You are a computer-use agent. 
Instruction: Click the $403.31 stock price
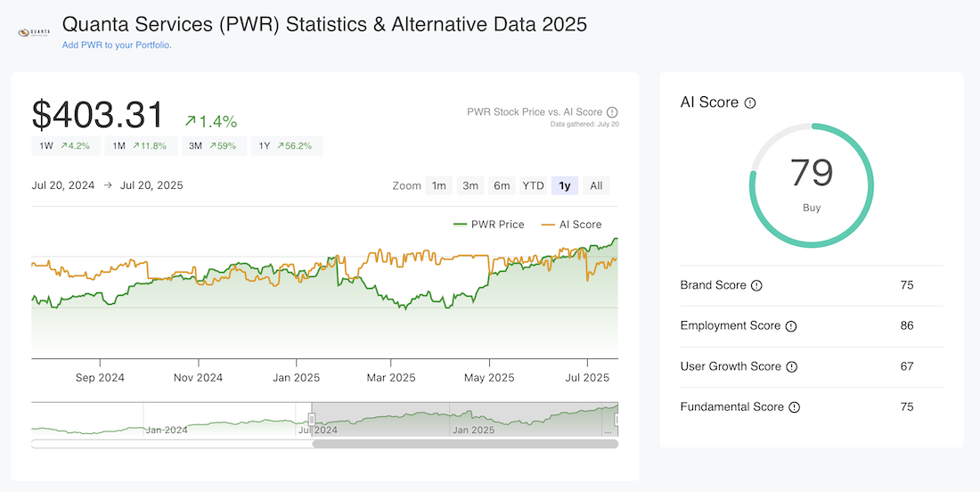click(x=98, y=115)
